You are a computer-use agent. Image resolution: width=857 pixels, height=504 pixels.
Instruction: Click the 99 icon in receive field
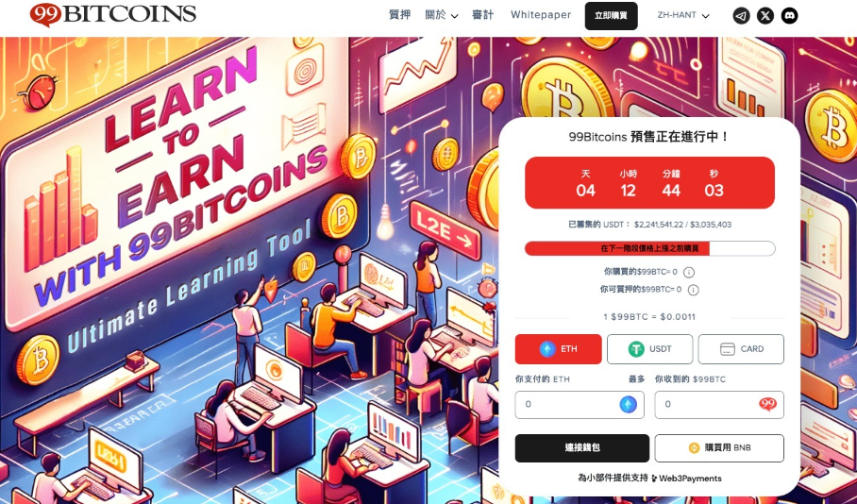tap(768, 405)
